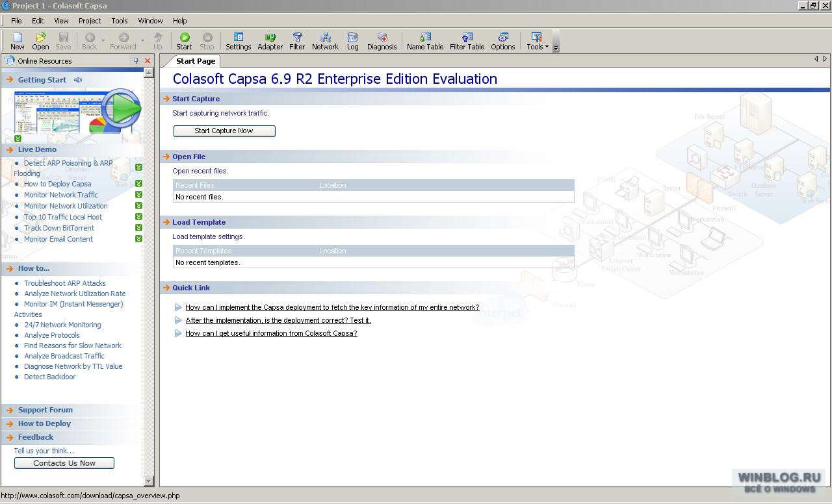The width and height of the screenshot is (832, 504).
Task: Open the Filter toolbar icon
Action: [297, 42]
